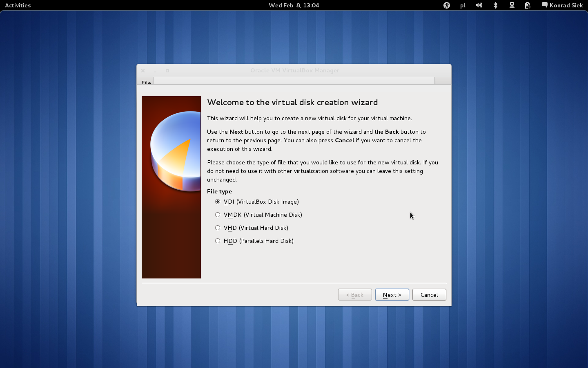The height and width of the screenshot is (368, 588).
Task: Select HDD (Parallels Hard Disk) radio
Action: (x=254, y=241)
